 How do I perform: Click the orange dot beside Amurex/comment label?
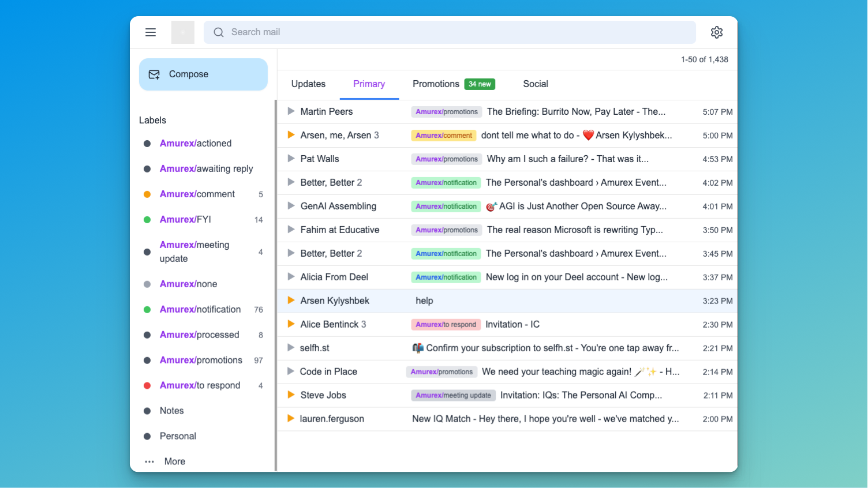147,194
